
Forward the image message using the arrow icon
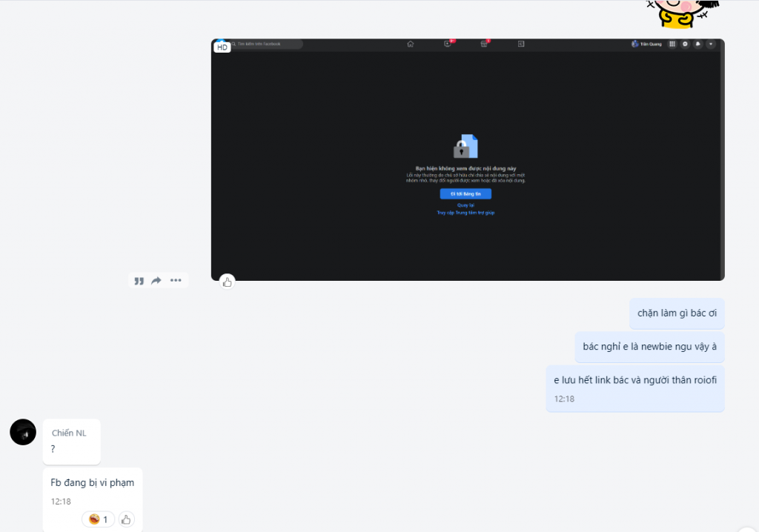pos(156,281)
